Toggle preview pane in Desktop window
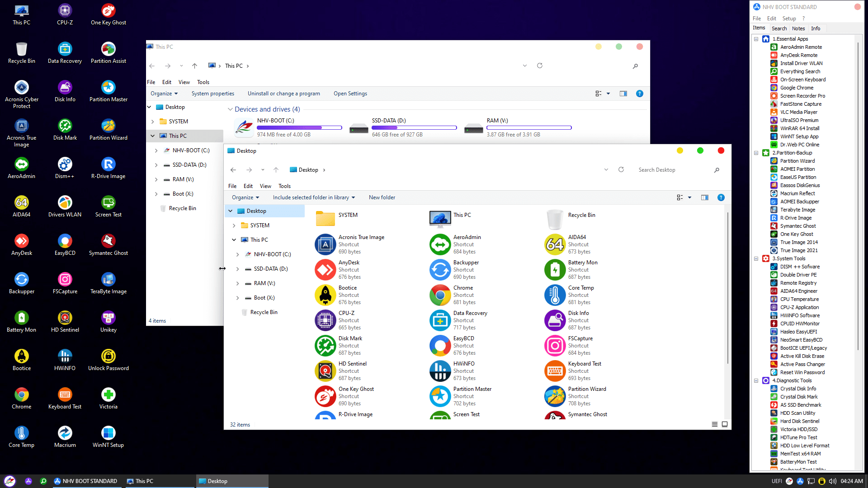The width and height of the screenshot is (868, 488). click(x=705, y=197)
